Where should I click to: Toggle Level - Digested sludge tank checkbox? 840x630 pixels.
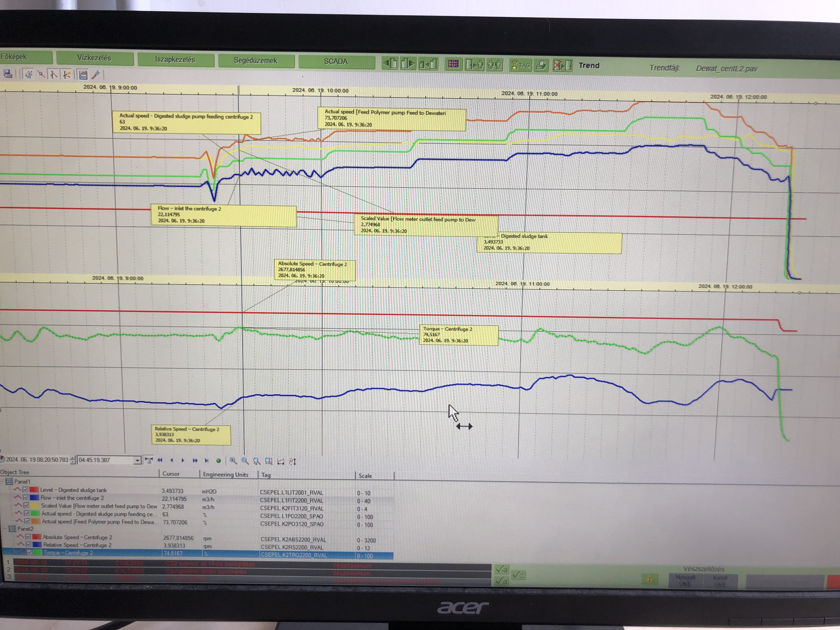tap(25, 490)
